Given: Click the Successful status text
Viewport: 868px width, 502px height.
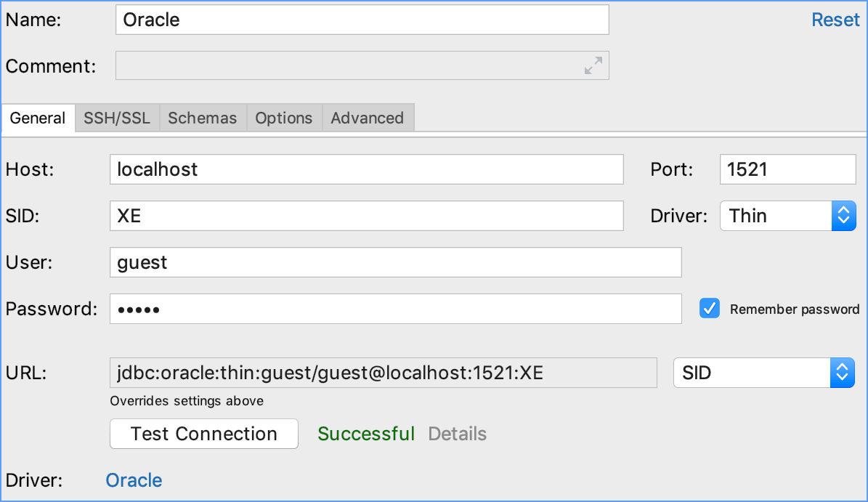Looking at the screenshot, I should click(x=366, y=434).
